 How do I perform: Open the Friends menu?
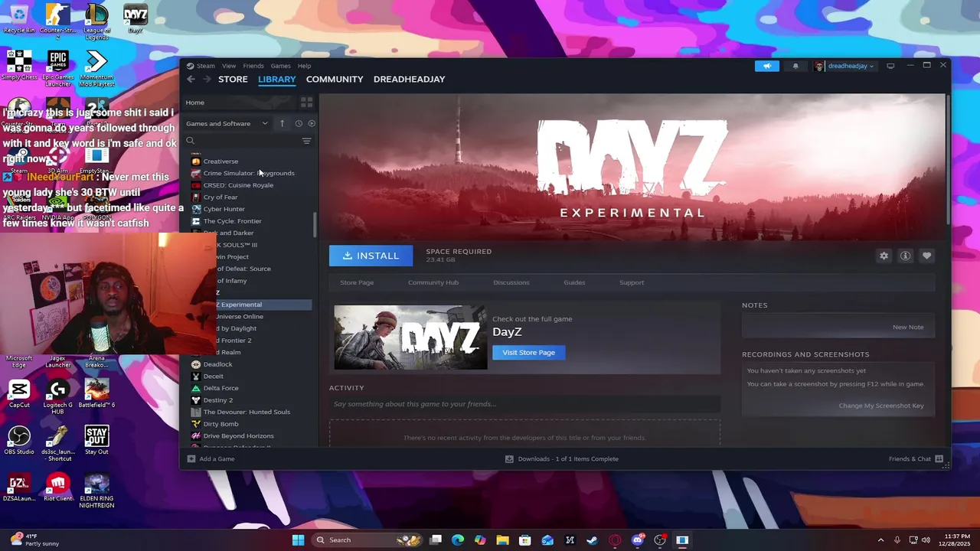pyautogui.click(x=253, y=66)
